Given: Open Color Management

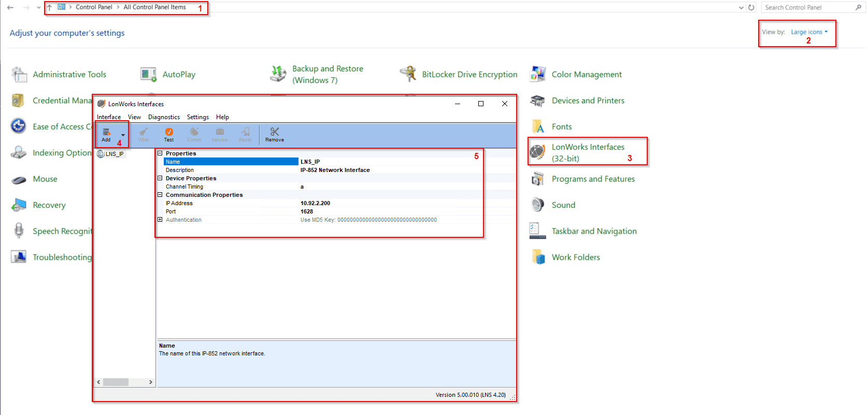Looking at the screenshot, I should click(586, 75).
